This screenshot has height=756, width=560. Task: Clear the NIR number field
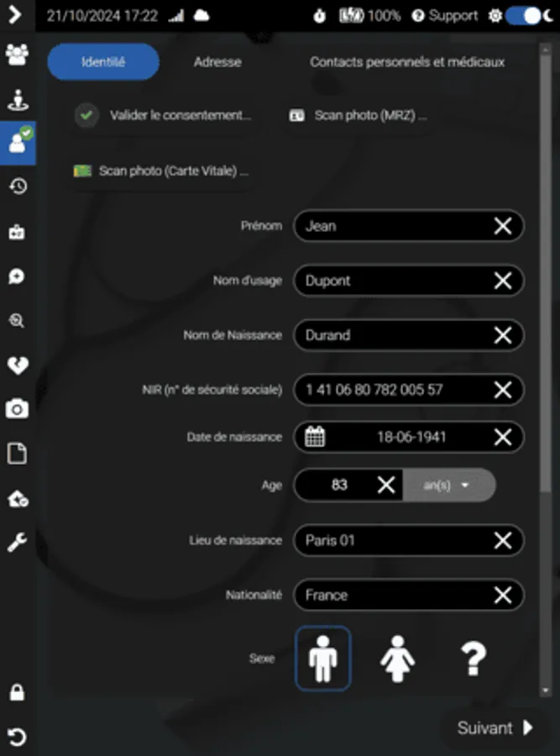503,390
